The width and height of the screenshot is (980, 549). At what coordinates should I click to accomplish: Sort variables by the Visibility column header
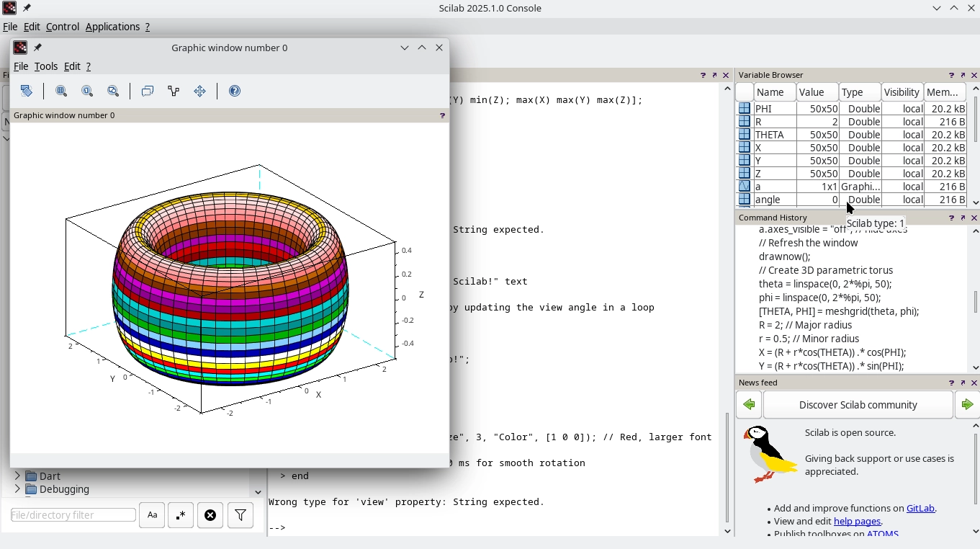coord(902,92)
